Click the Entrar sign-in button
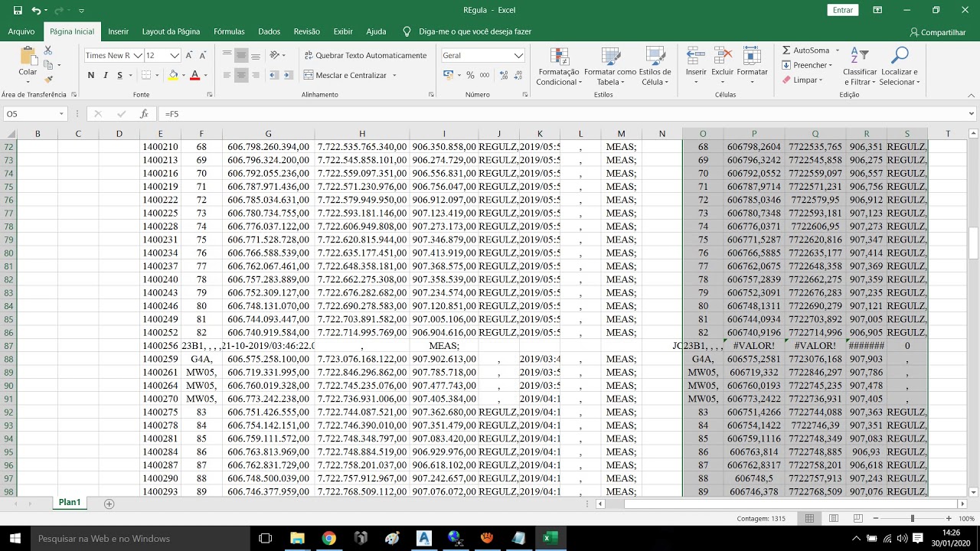The height and width of the screenshot is (551, 980). point(843,10)
